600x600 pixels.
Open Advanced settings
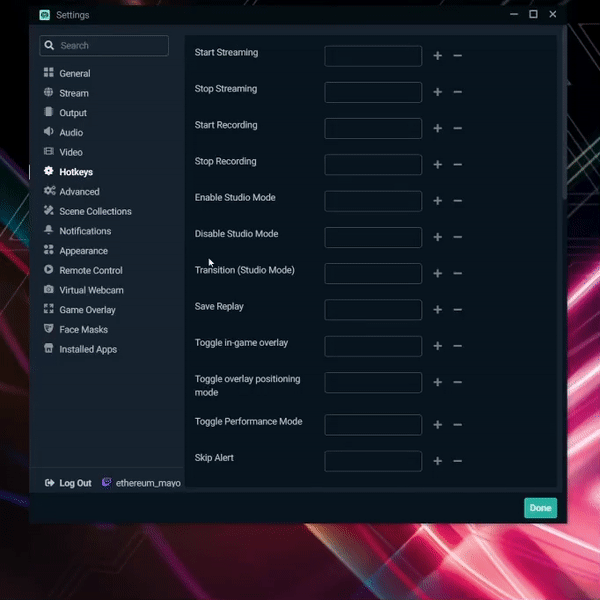pos(79,191)
